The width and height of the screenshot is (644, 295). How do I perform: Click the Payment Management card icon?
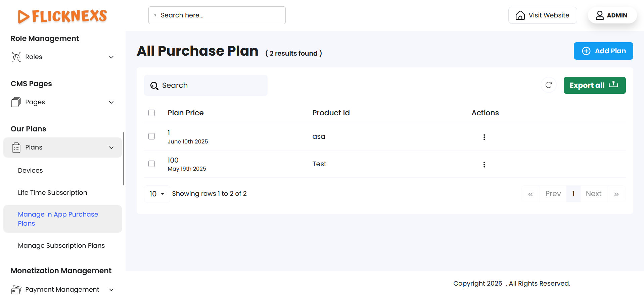(16, 290)
